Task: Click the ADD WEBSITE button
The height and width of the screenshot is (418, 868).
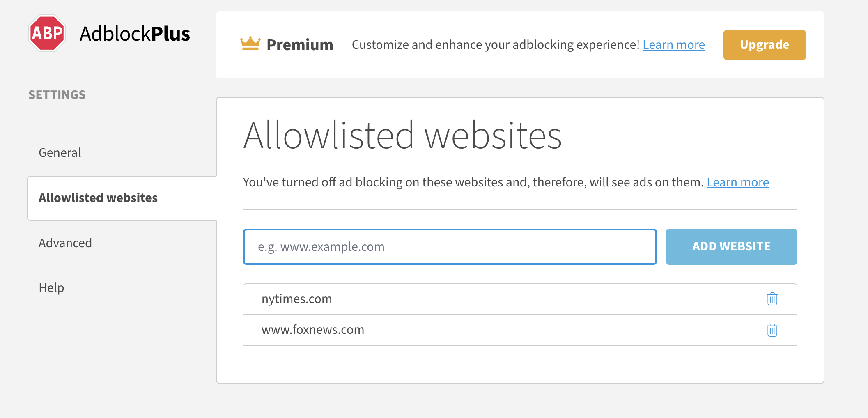Action: (x=731, y=246)
